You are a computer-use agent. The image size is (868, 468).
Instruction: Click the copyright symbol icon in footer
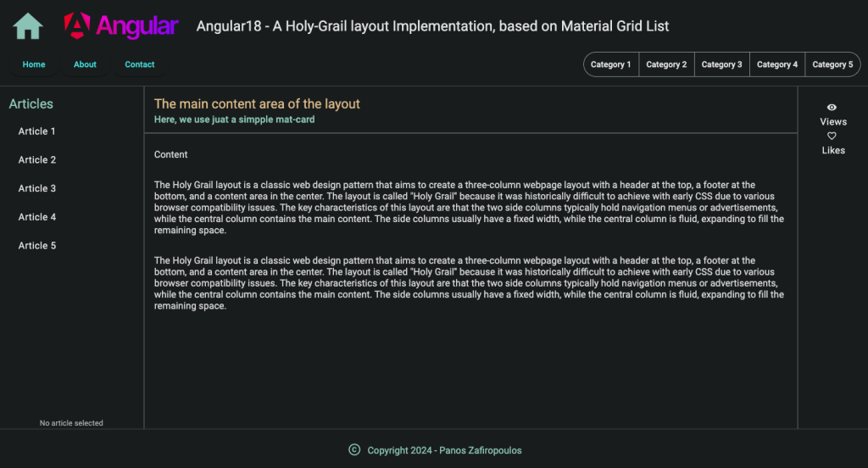point(354,449)
